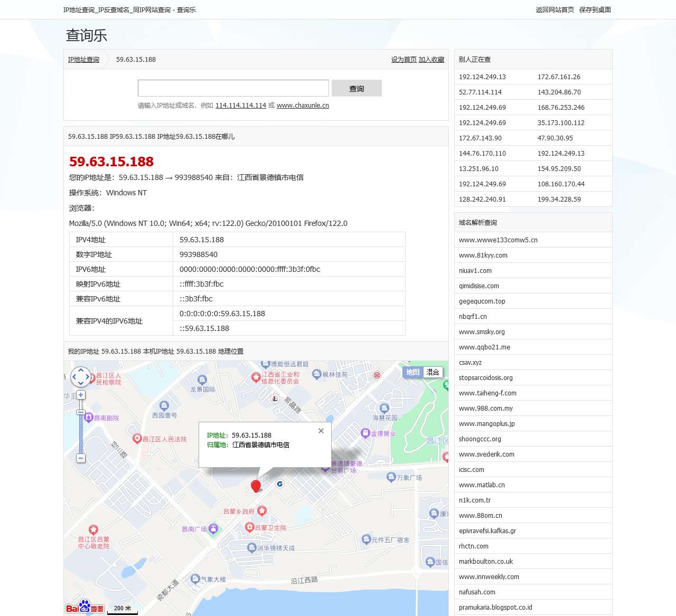Click the 查询乐 site logo
This screenshot has height=616, width=676.
click(x=86, y=35)
